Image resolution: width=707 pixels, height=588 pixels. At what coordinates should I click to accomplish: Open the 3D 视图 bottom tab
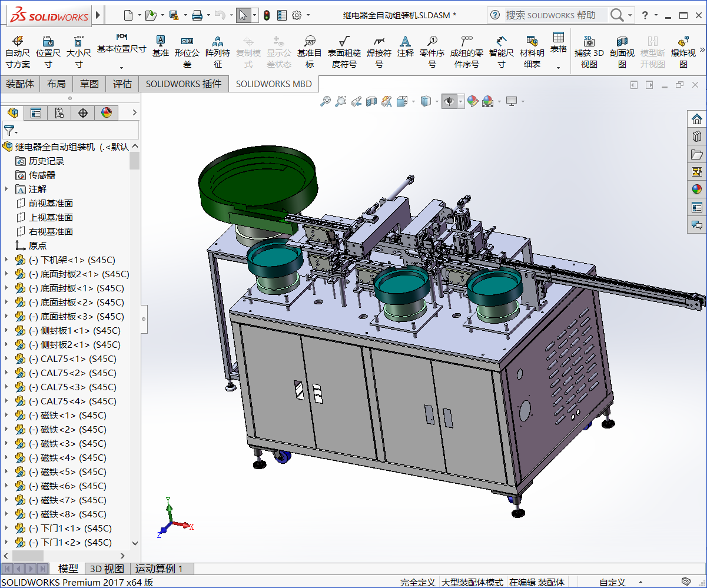pyautogui.click(x=107, y=569)
